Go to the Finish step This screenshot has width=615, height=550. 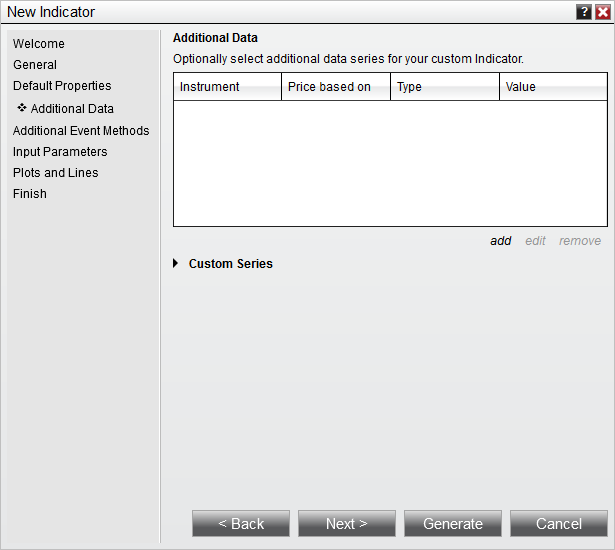pos(30,194)
